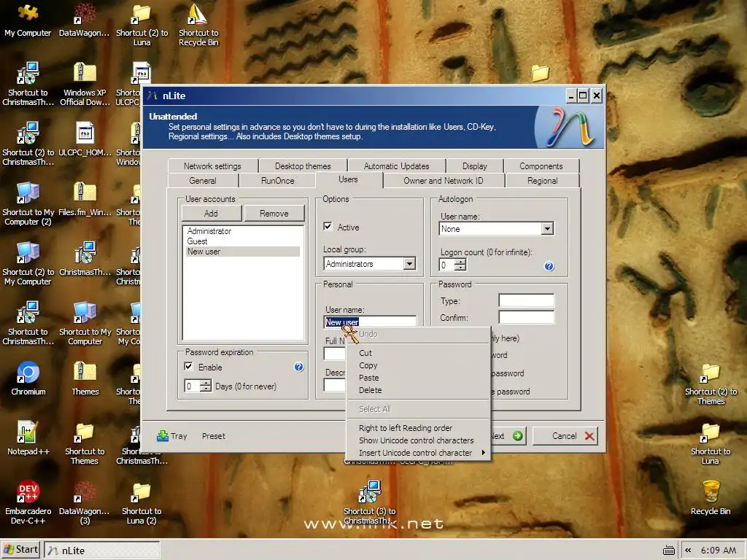Screen dimensions: 747x560
Task: Click Autologon logon count help icon
Action: click(x=549, y=266)
